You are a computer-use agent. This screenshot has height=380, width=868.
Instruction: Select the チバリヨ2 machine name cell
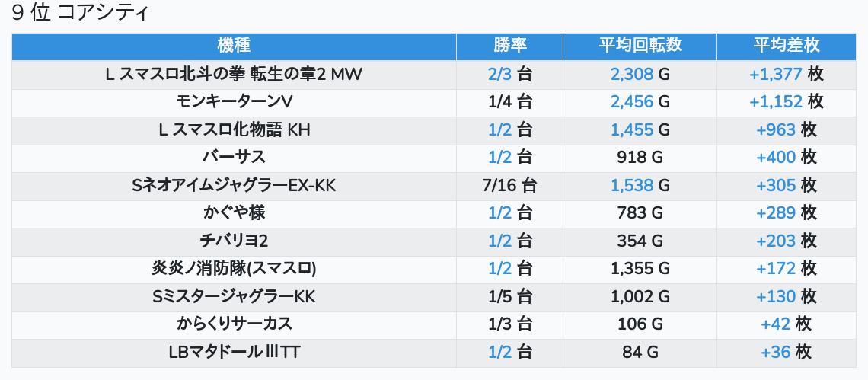click(x=234, y=241)
